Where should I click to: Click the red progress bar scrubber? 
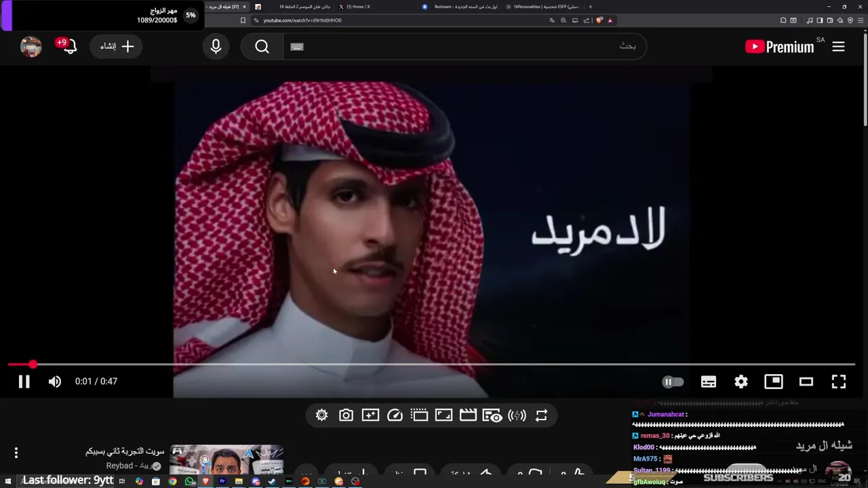pos(33,365)
